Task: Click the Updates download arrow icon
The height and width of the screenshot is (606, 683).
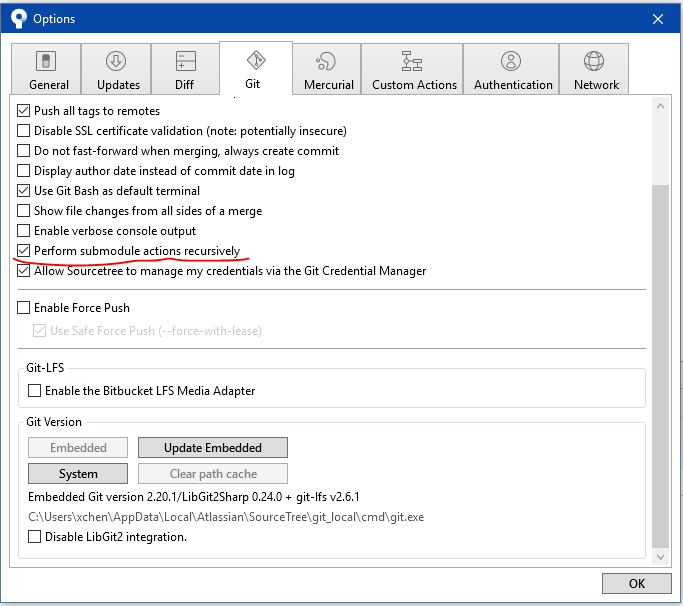Action: (x=116, y=61)
